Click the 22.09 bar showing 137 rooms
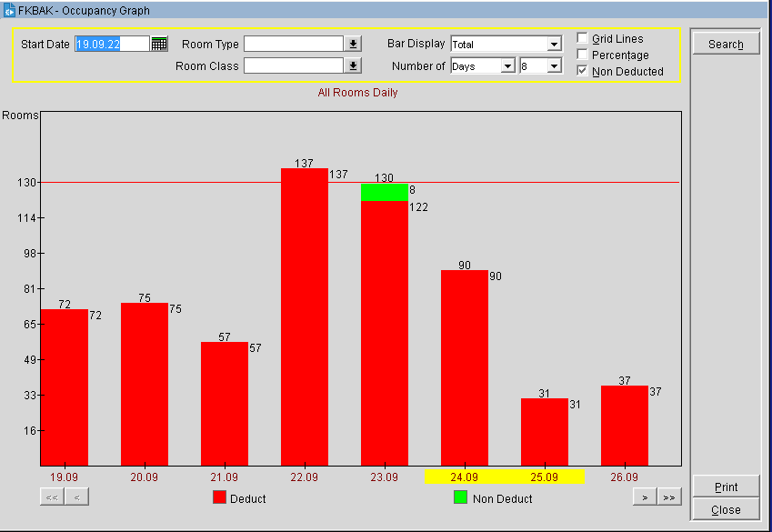 click(x=305, y=316)
